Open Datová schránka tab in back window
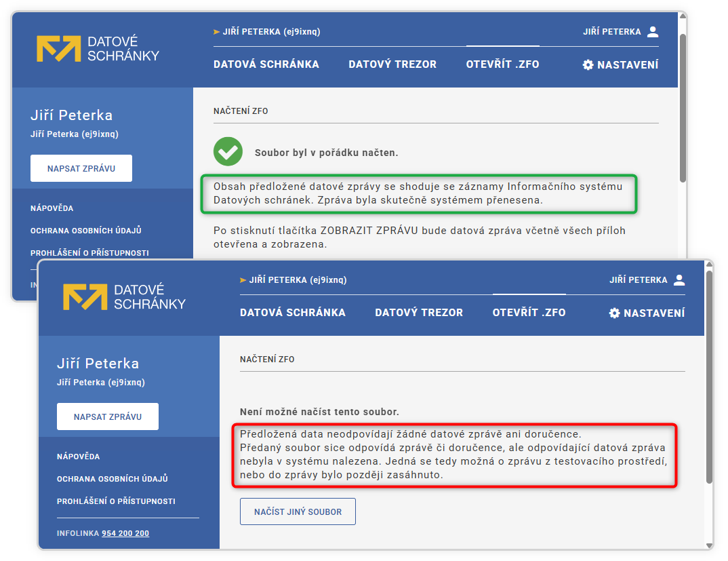728x561 pixels. pos(266,64)
